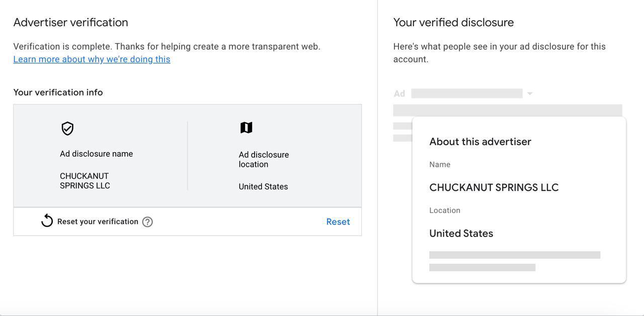Screen dimensions: 644x316
Task: Click the Ad disclosure location label
Action: pyautogui.click(x=264, y=159)
